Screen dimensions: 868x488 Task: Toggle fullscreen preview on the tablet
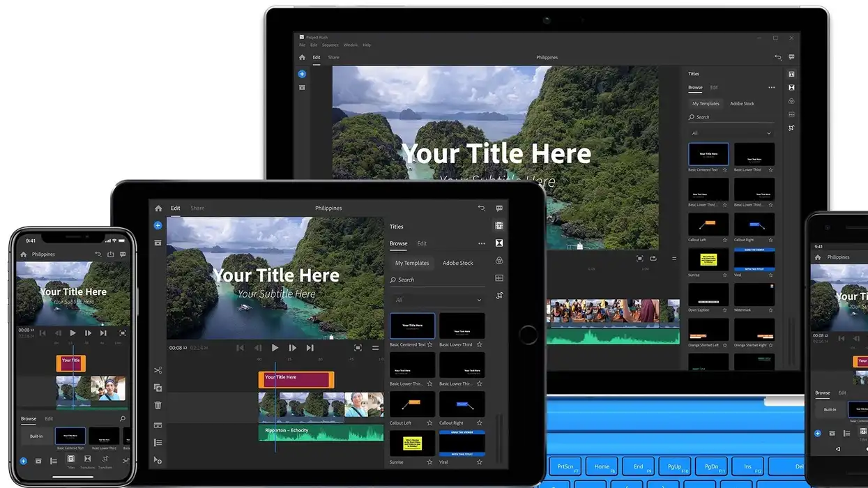pos(358,348)
